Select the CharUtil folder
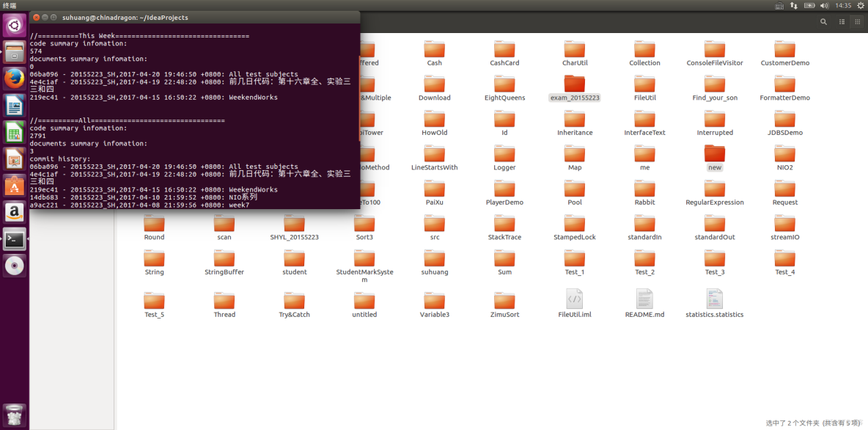Screen dimensions: 868x430 (575, 54)
